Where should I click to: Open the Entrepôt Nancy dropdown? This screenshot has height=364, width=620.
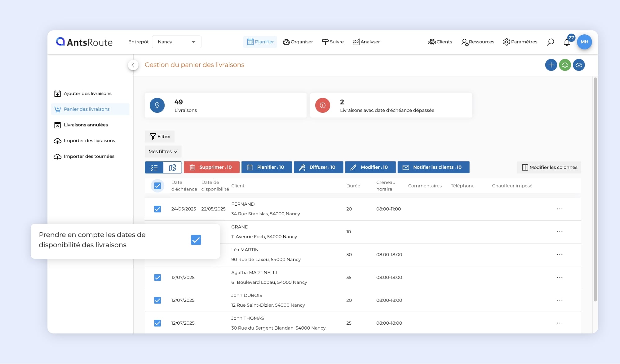(x=176, y=42)
